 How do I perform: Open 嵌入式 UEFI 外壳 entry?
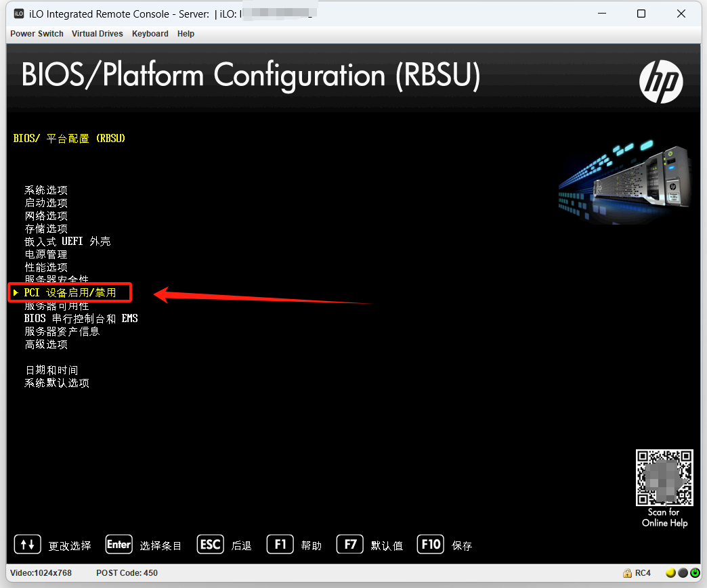pos(67,242)
